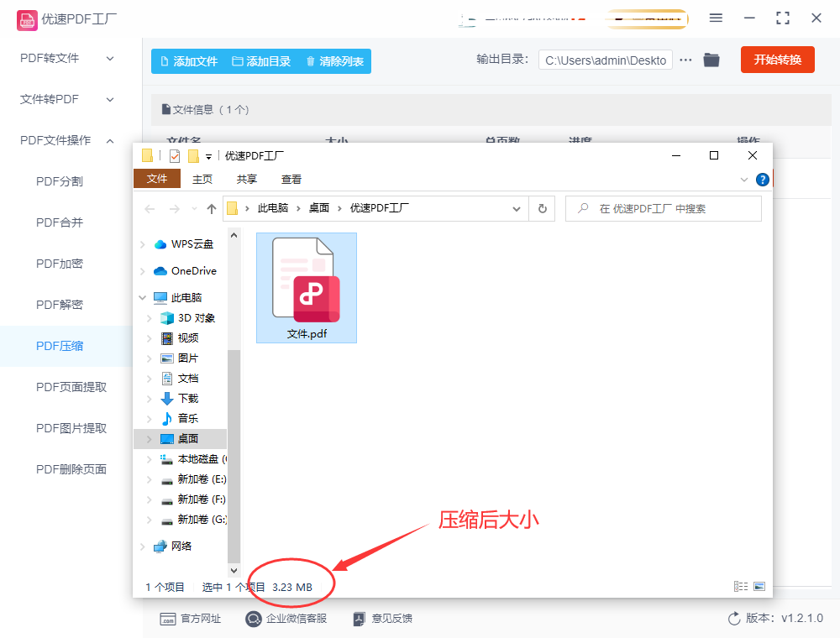Open the 共享 tab in Explorer ribbon
The width and height of the screenshot is (840, 638).
tap(246, 180)
